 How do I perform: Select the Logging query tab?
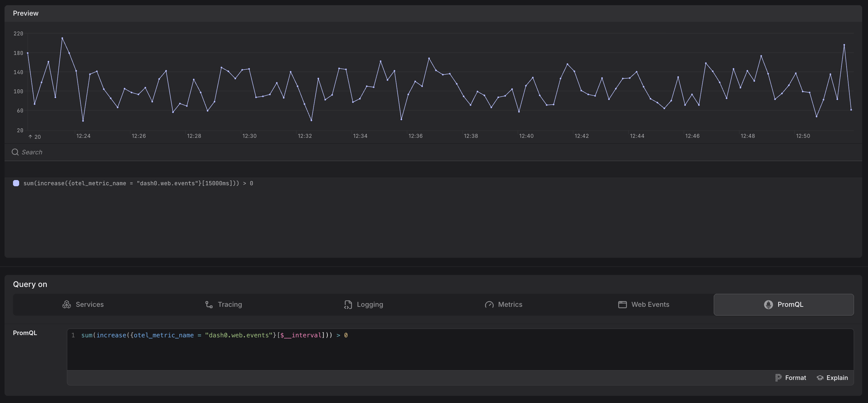click(370, 305)
